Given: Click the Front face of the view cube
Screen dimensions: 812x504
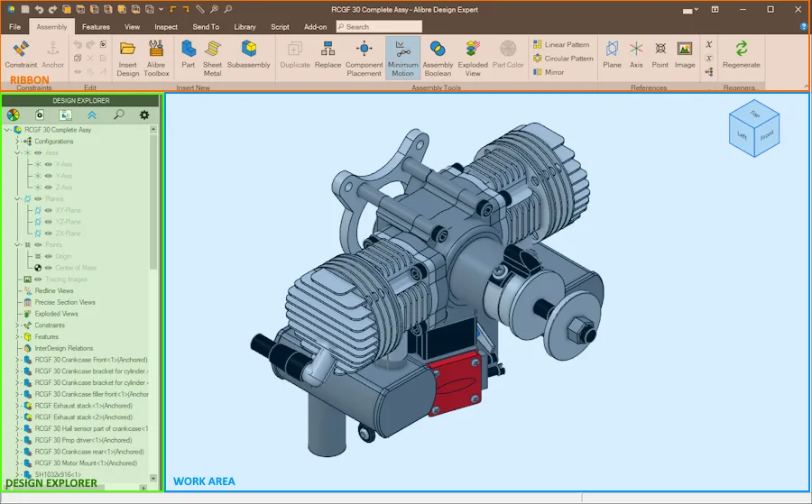Looking at the screenshot, I should [767, 137].
